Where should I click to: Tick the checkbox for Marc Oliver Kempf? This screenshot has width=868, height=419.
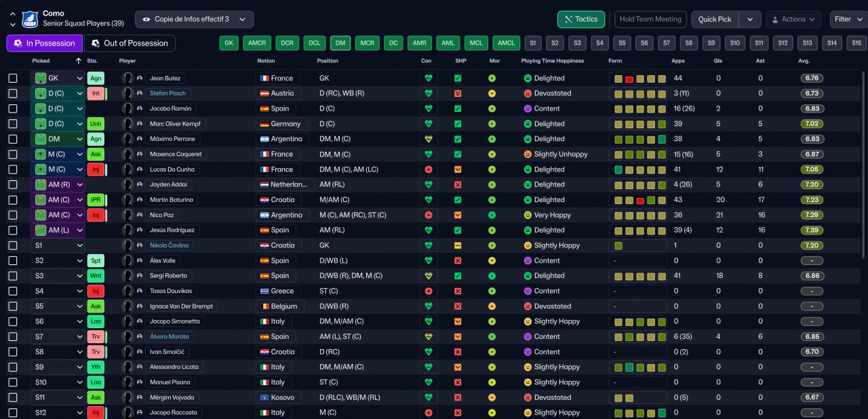click(x=13, y=123)
